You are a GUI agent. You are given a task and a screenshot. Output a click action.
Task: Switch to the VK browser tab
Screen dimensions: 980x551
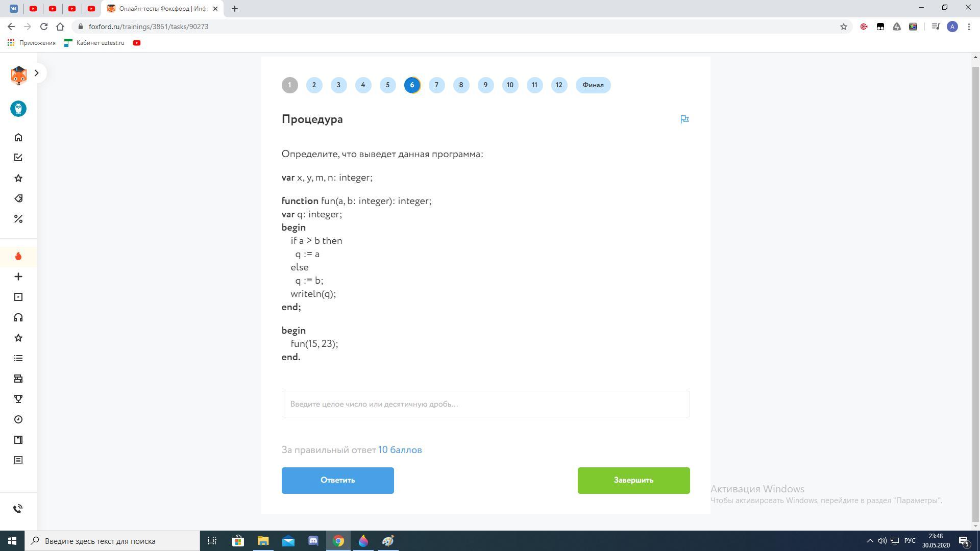pyautogui.click(x=14, y=9)
